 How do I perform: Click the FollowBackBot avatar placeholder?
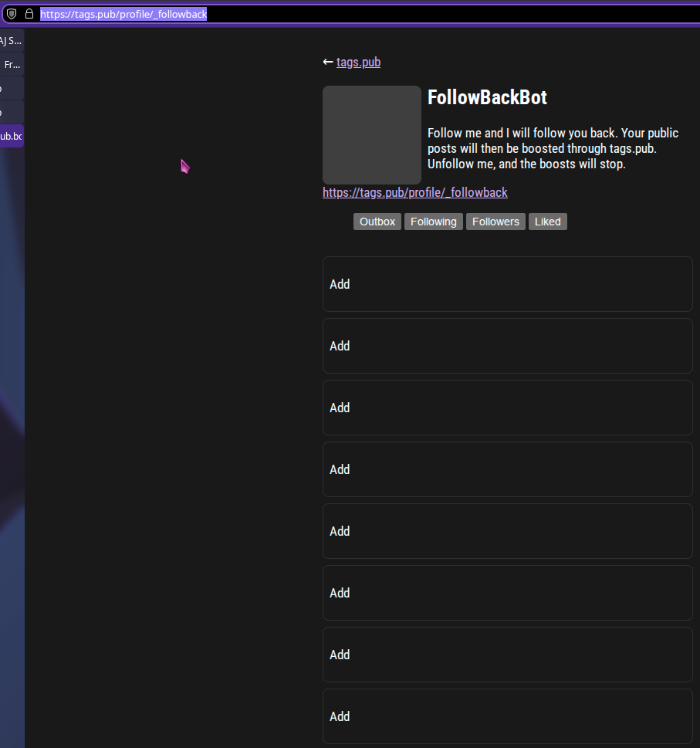(x=371, y=134)
